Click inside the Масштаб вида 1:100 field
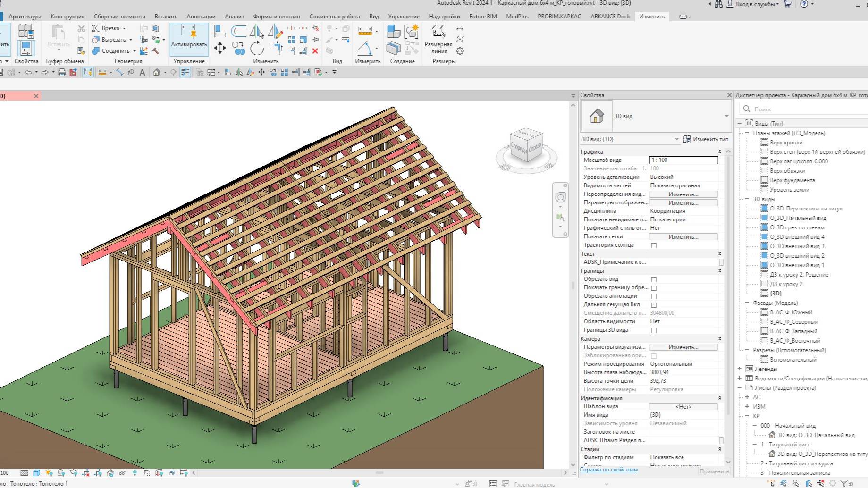This screenshot has height=488, width=868. coord(683,160)
